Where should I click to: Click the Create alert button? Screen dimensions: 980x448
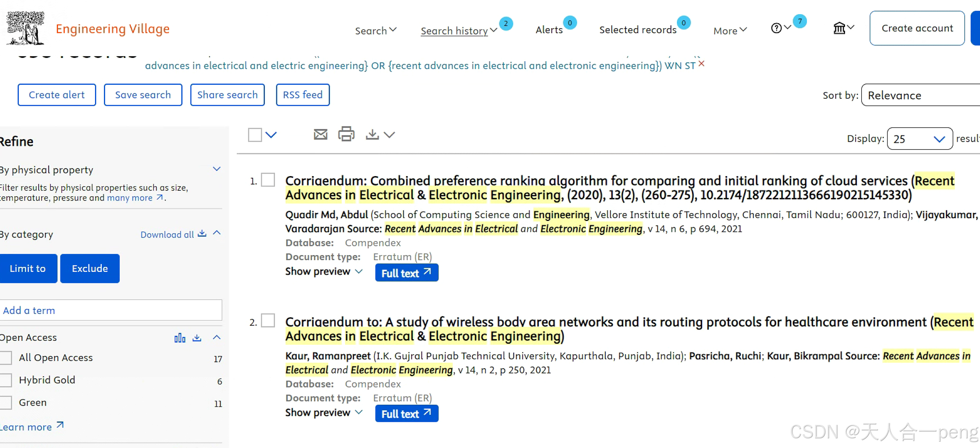point(56,95)
